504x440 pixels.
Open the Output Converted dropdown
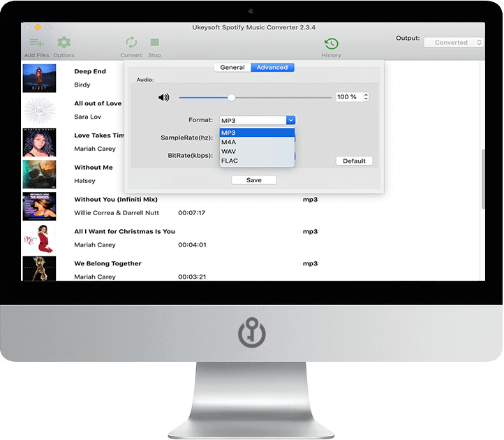pyautogui.click(x=454, y=43)
